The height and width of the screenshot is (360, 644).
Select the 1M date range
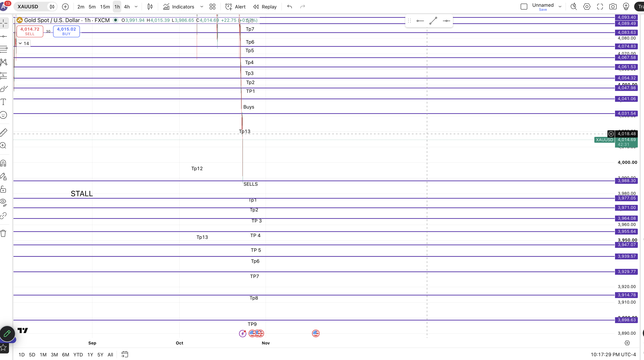click(43, 354)
